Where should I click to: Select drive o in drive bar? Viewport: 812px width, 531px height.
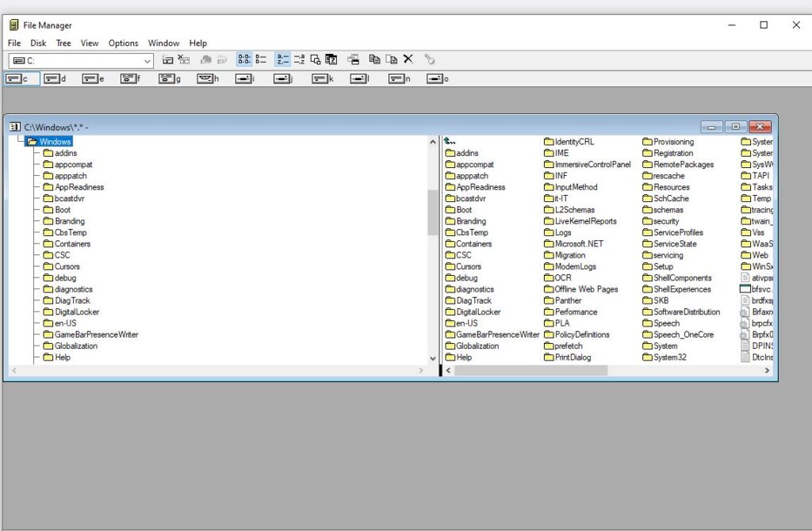pyautogui.click(x=438, y=78)
